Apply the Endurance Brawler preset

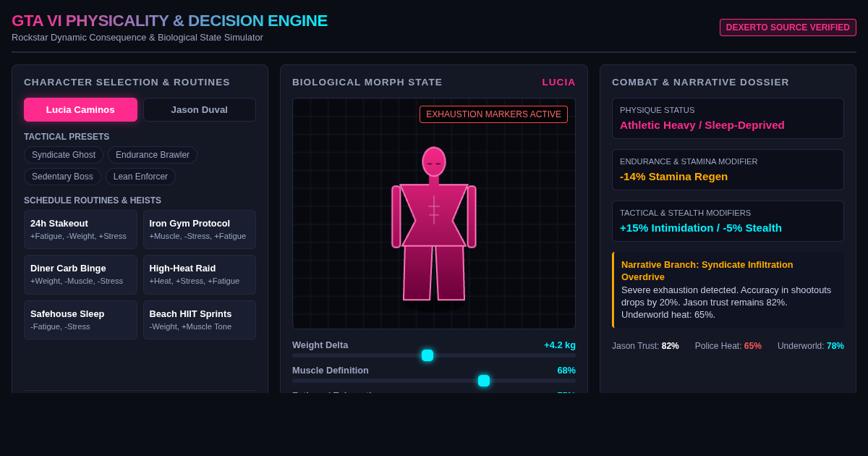click(x=153, y=155)
